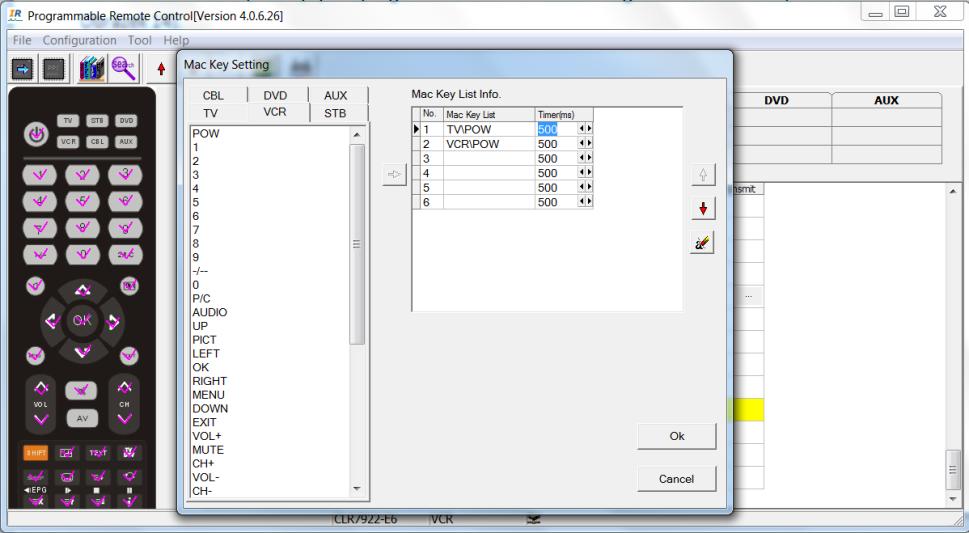Select VOL+ in the key list

point(206,436)
